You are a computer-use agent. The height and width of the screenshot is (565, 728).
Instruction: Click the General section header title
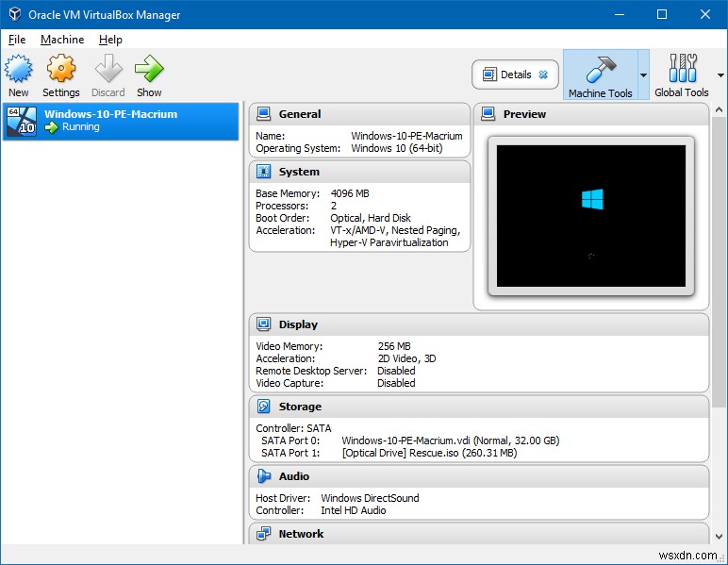[300, 114]
